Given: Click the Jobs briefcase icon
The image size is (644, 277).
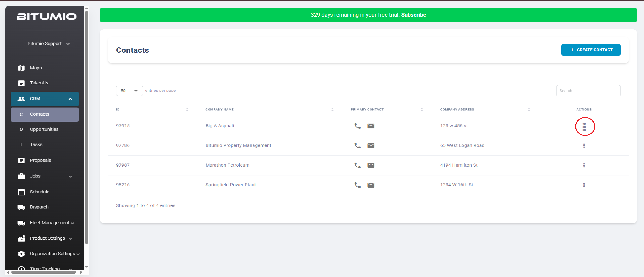Looking at the screenshot, I should tap(21, 176).
